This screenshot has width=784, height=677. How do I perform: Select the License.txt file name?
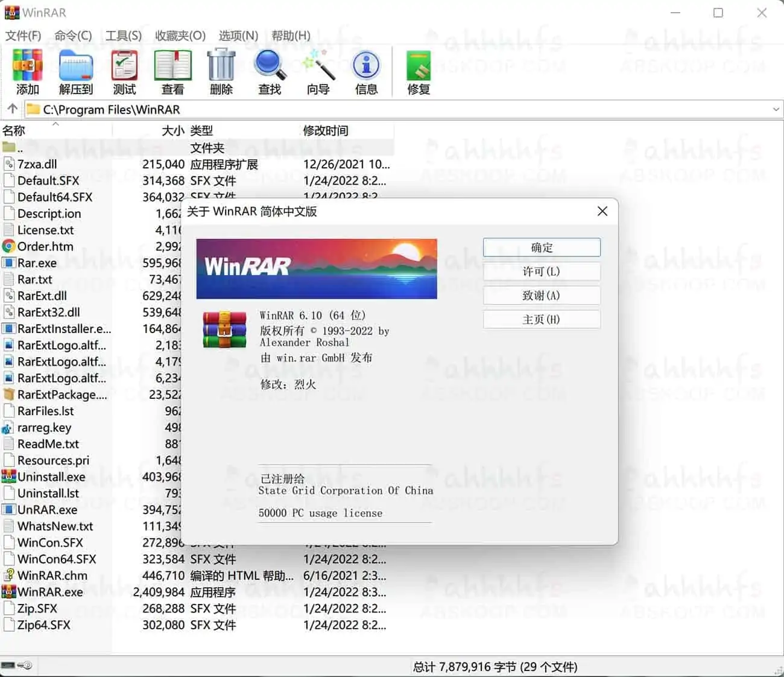click(45, 230)
